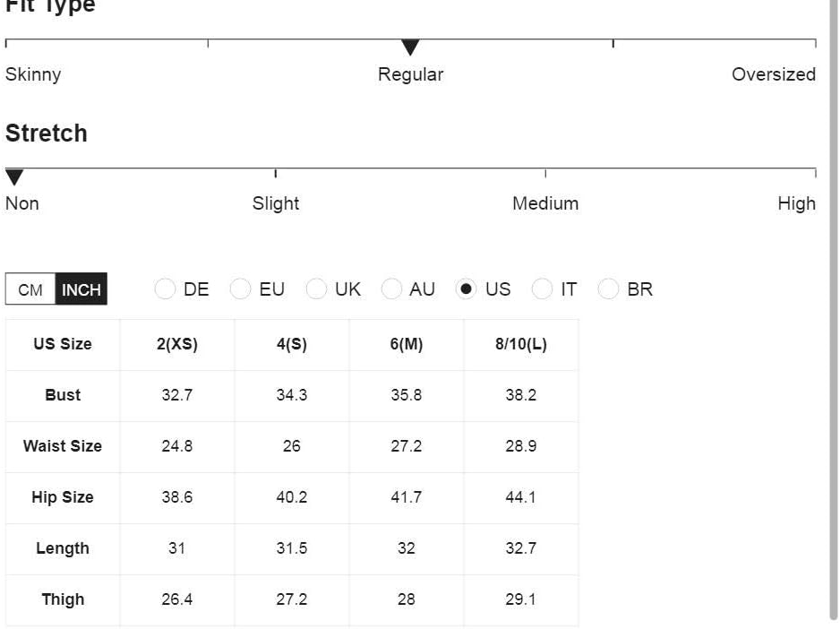Select the EU size region radio button
This screenshot has width=840, height=629.
(x=240, y=289)
